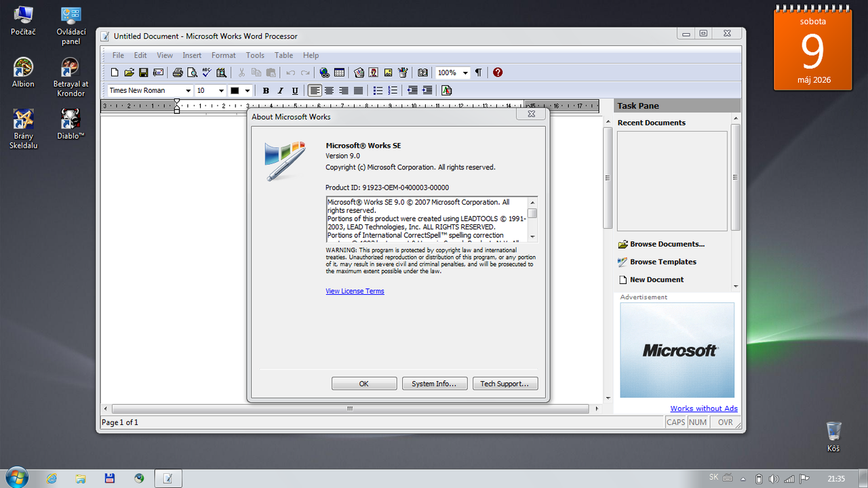Click the System Info... button

434,384
